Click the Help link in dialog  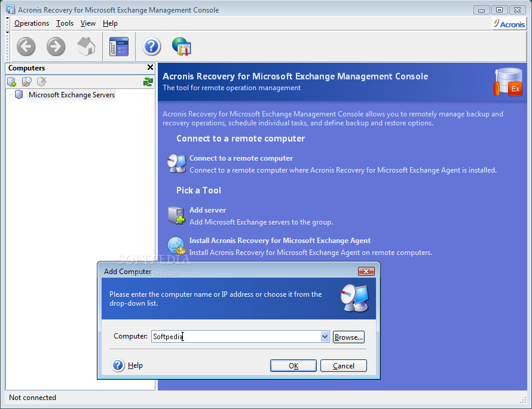click(x=135, y=365)
